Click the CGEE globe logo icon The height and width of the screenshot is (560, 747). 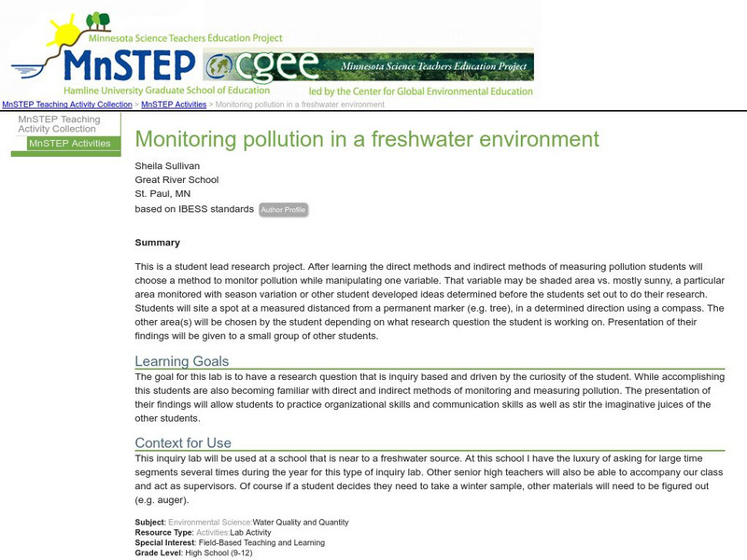[222, 65]
